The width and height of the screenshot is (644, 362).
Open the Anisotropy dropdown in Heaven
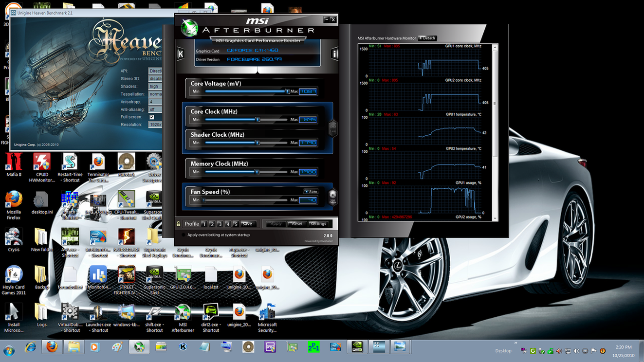coord(155,102)
